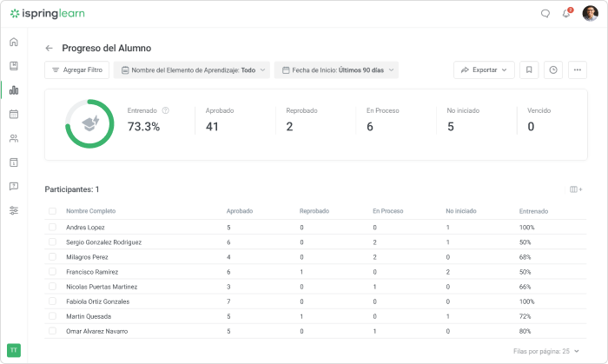This screenshot has height=364, width=608.
Task: Click the 72% value in Martin Quesada's row
Action: 525,316
